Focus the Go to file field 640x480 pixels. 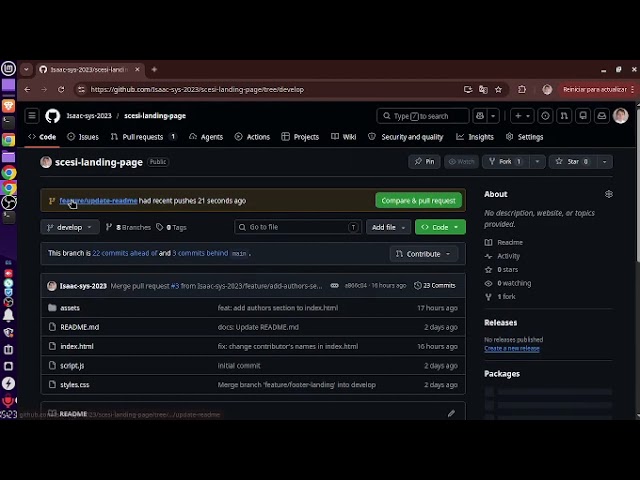coord(298,227)
